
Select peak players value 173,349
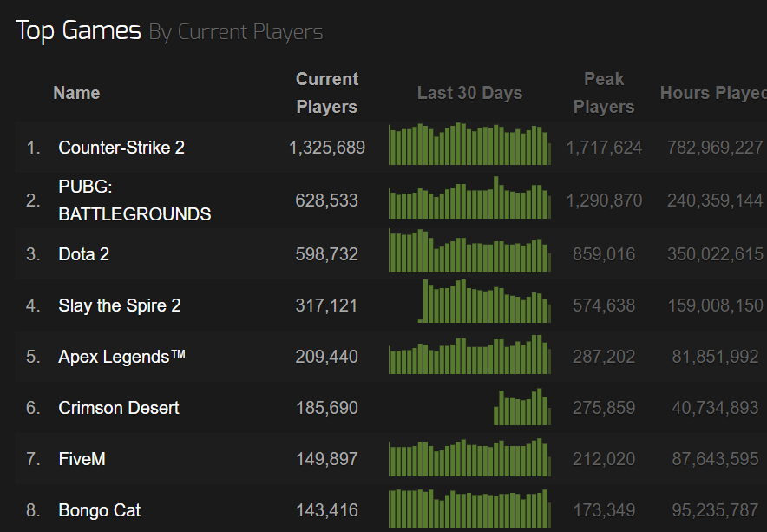pos(604,510)
